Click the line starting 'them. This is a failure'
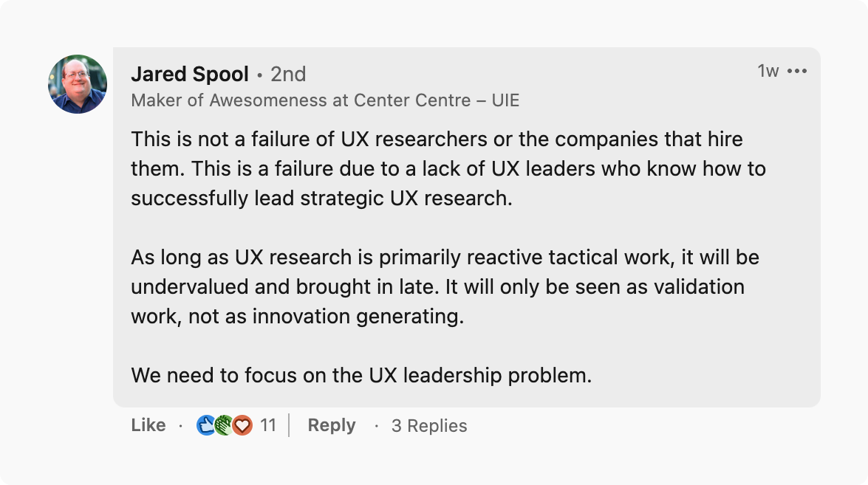Viewport: 868px width, 485px height. [x=448, y=168]
